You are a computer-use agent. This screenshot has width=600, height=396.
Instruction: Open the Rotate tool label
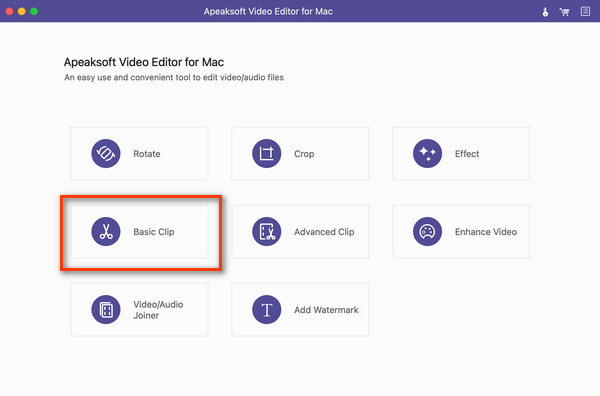[x=147, y=154]
